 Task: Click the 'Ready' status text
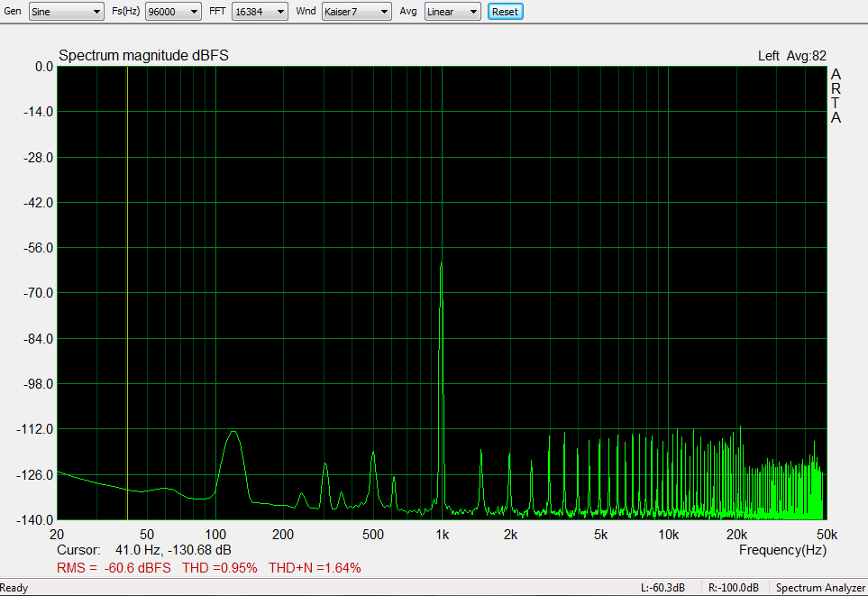point(14,588)
